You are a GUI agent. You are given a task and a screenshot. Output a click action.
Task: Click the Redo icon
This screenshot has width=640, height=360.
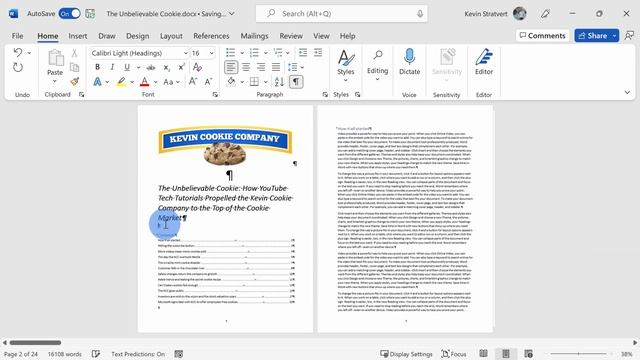point(18,67)
